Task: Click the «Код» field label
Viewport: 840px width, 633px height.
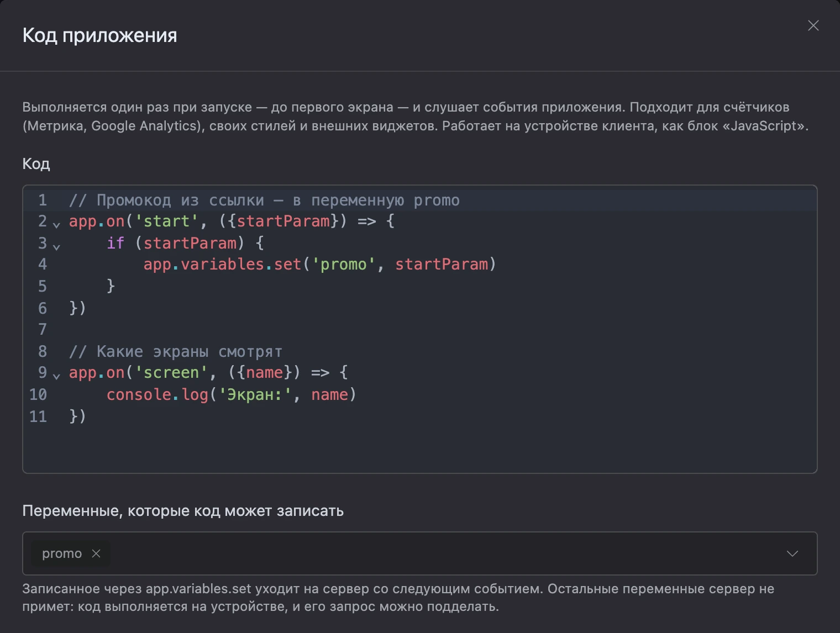Action: point(36,163)
